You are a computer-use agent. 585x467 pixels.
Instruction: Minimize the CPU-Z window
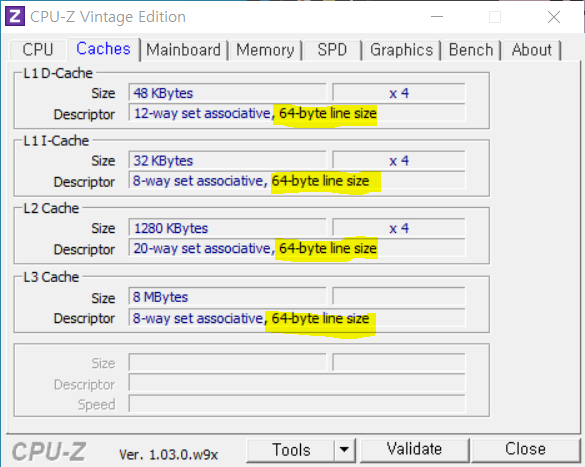(437, 17)
